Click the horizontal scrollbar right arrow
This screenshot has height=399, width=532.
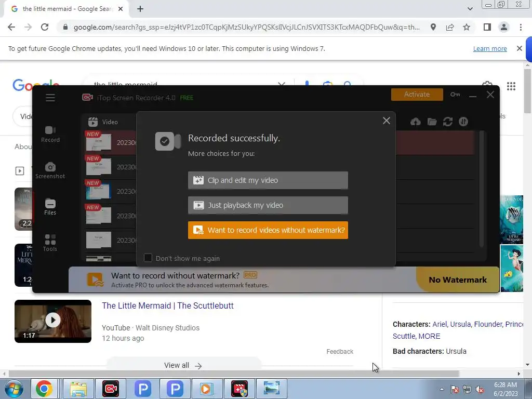(519, 374)
